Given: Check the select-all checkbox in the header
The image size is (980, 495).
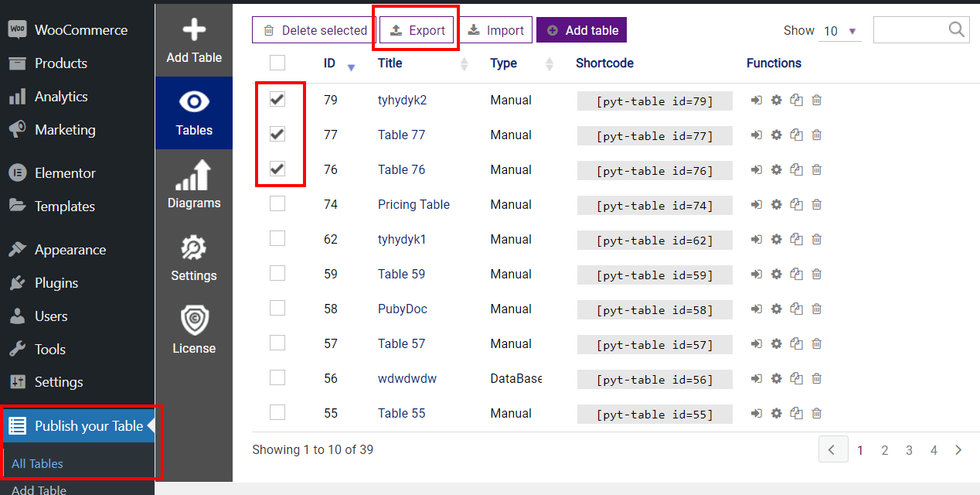Looking at the screenshot, I should coord(277,63).
